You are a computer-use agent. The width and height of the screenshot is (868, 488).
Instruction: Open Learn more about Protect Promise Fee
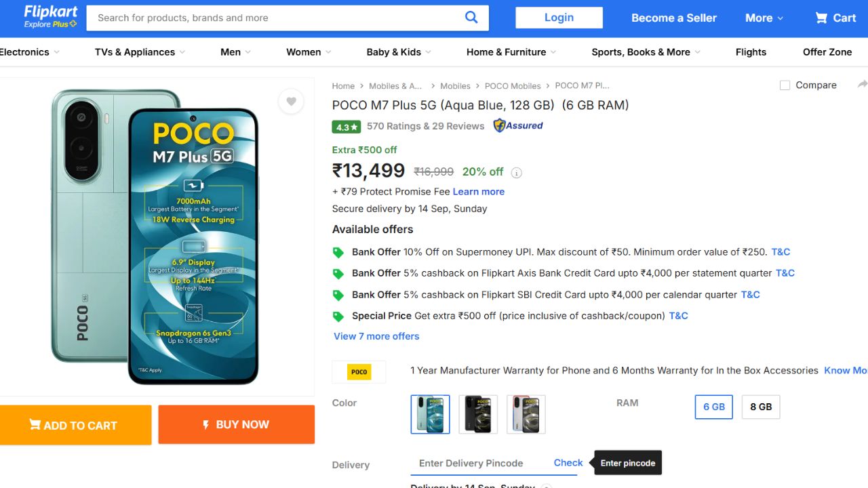point(479,192)
